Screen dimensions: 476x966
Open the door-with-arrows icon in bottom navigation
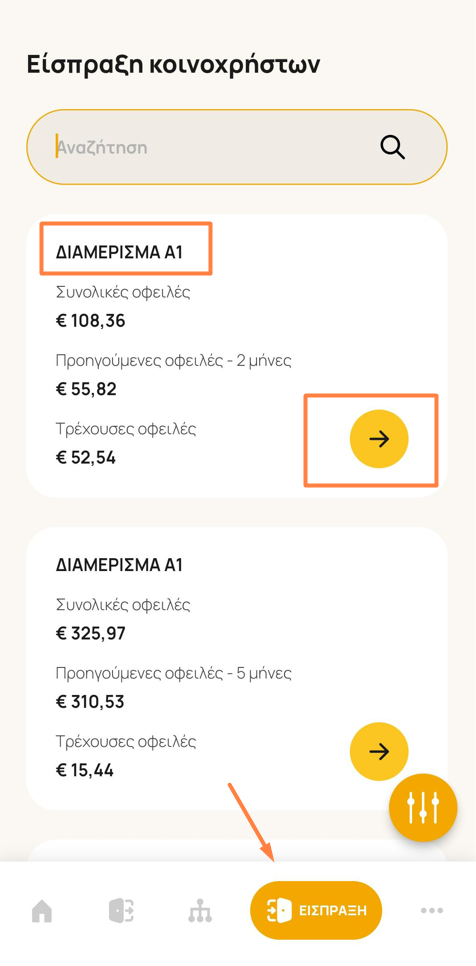coord(121,910)
